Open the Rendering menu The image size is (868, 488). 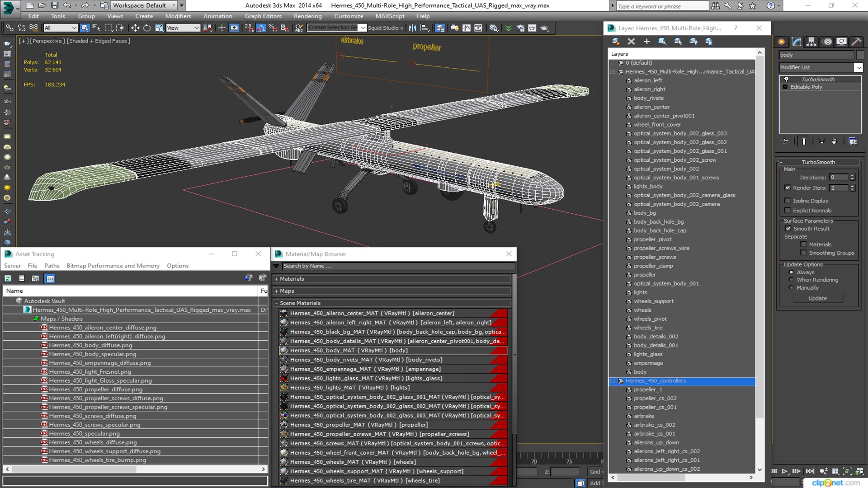[x=307, y=16]
